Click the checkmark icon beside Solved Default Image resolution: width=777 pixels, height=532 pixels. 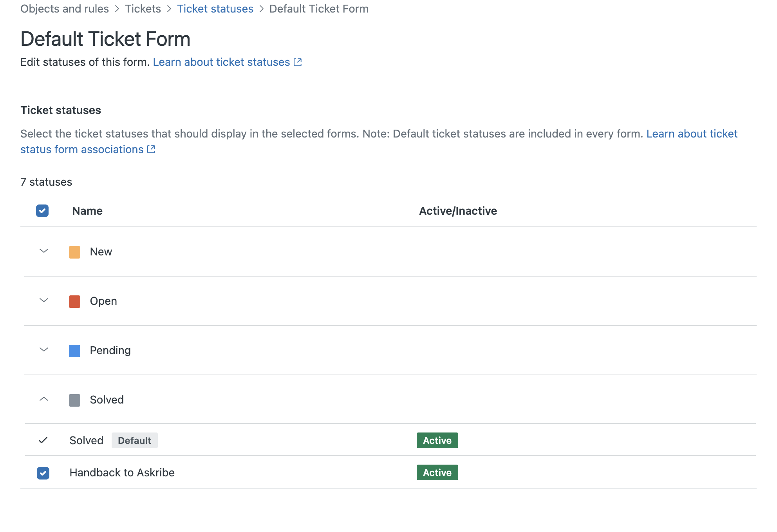43,440
